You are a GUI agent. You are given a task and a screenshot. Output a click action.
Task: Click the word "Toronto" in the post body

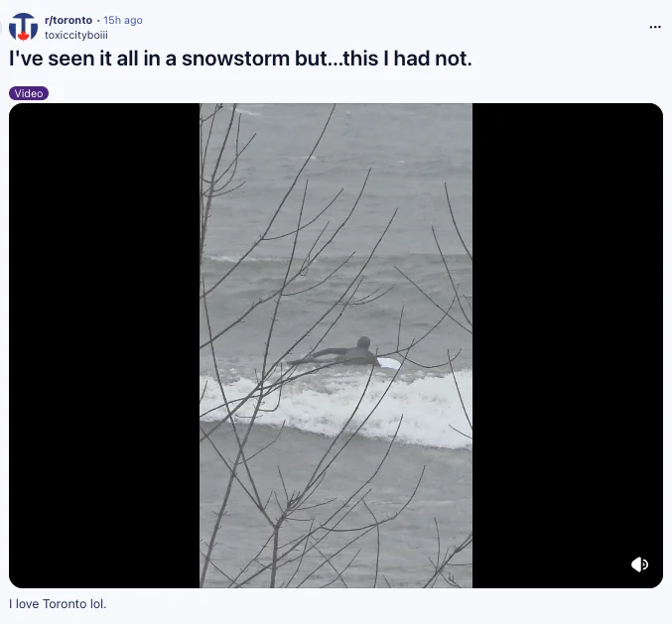(x=65, y=604)
